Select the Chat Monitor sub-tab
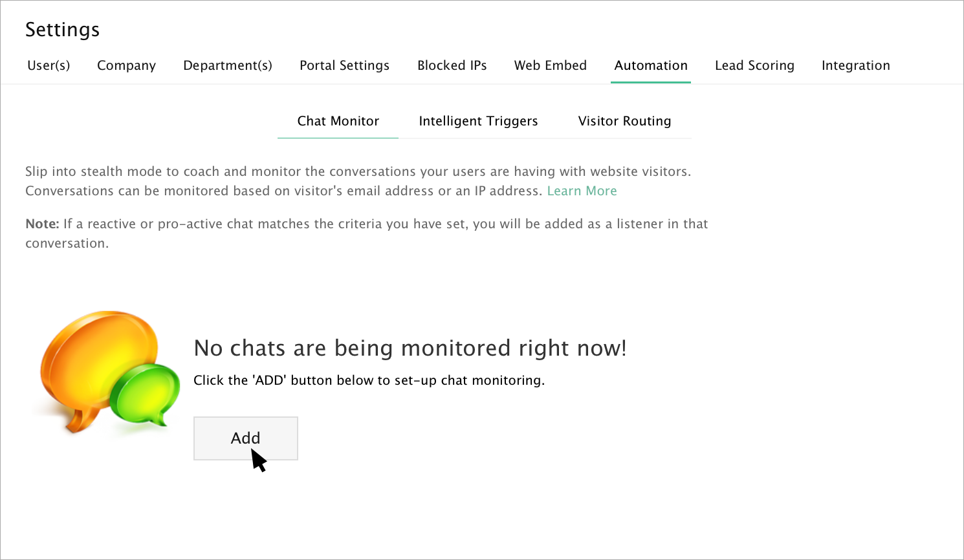Viewport: 964px width, 560px height. click(338, 121)
